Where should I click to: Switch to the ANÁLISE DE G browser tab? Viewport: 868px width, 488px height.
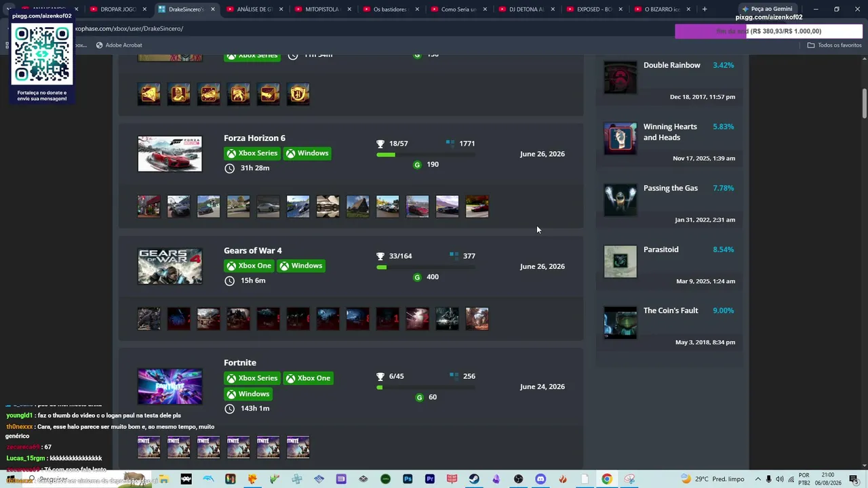click(x=254, y=9)
